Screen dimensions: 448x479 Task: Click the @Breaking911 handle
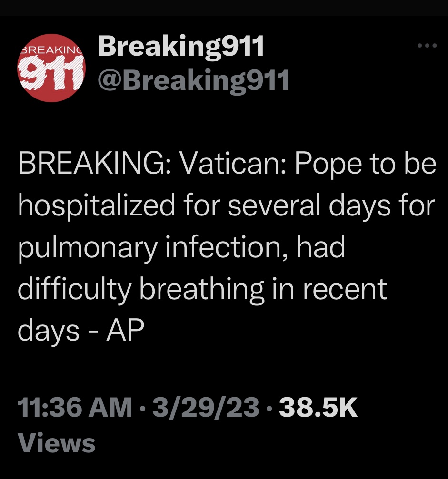click(193, 80)
